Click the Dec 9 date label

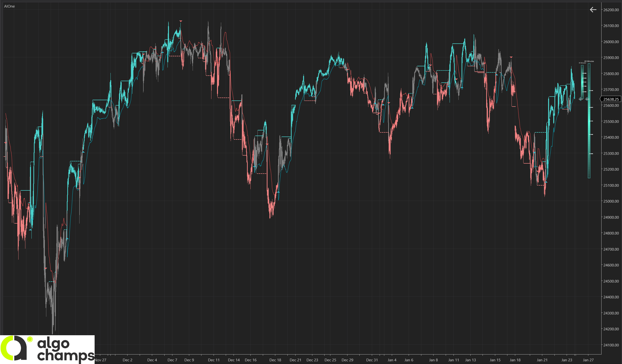pos(189,360)
